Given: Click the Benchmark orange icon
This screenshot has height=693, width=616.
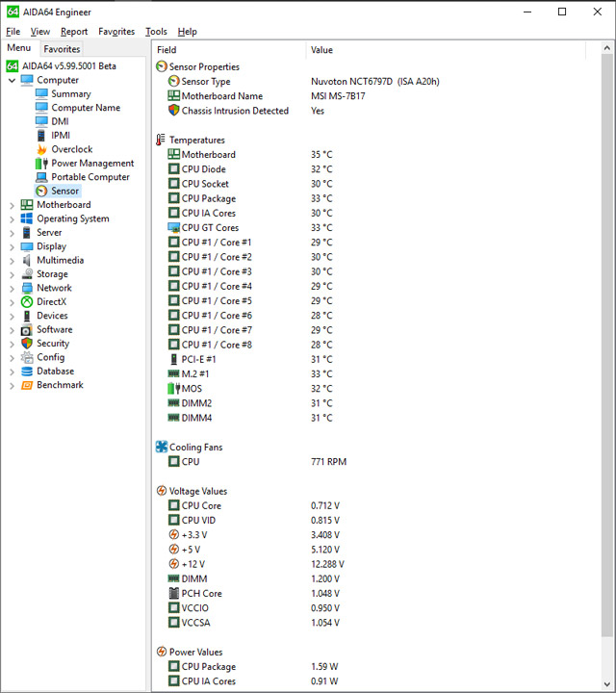Looking at the screenshot, I should (x=27, y=385).
